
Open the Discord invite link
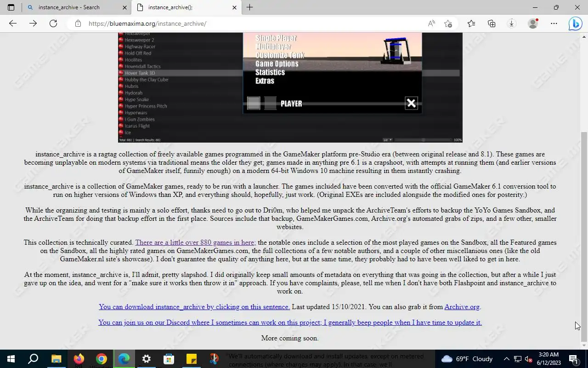290,322
